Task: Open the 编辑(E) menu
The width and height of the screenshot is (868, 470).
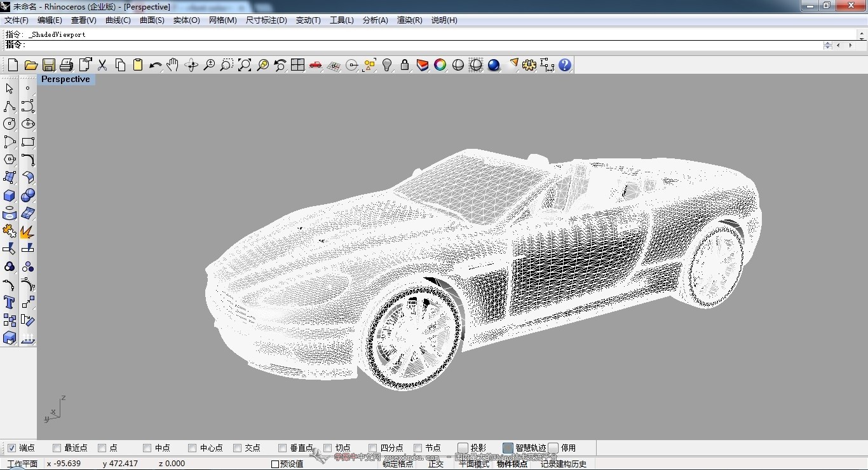Action: [50, 20]
